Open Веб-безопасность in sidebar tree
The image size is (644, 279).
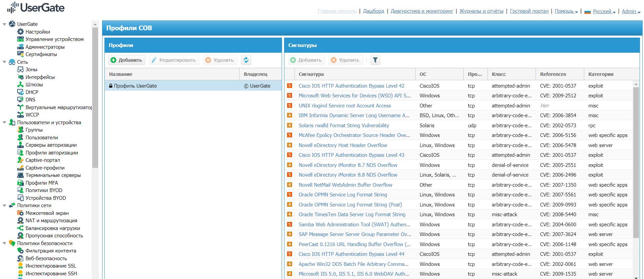46,259
